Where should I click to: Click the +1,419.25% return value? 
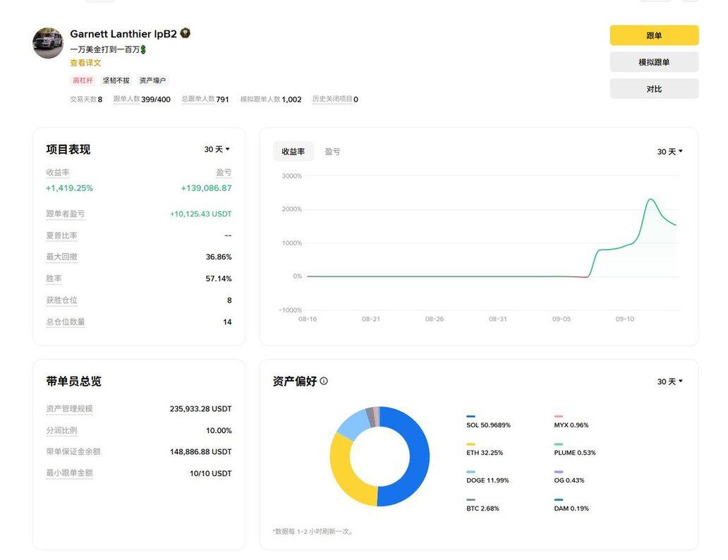(69, 188)
